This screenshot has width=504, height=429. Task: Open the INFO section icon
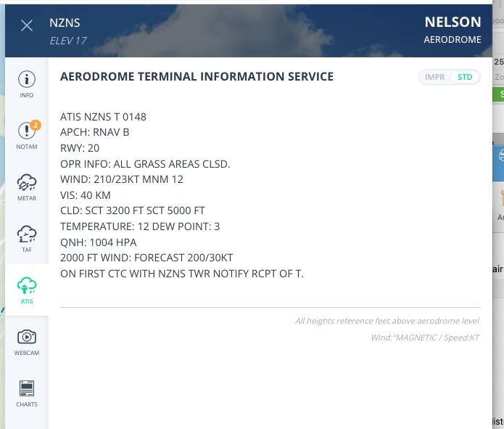click(27, 83)
